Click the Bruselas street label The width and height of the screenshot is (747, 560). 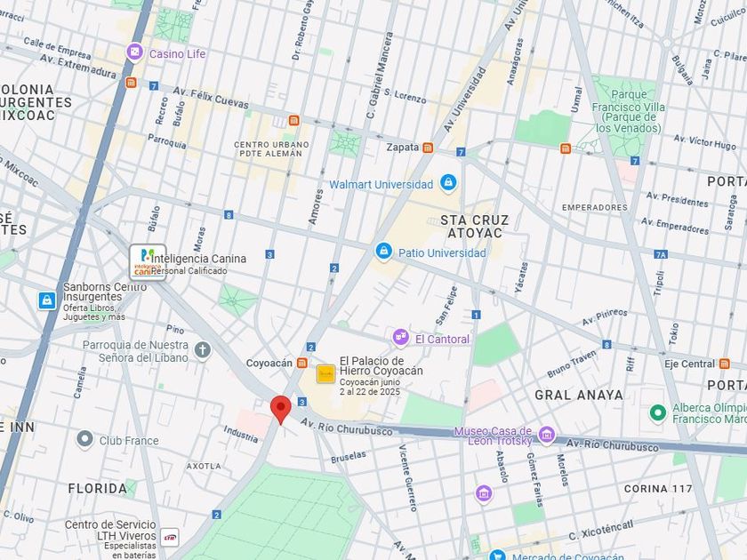coord(349,457)
